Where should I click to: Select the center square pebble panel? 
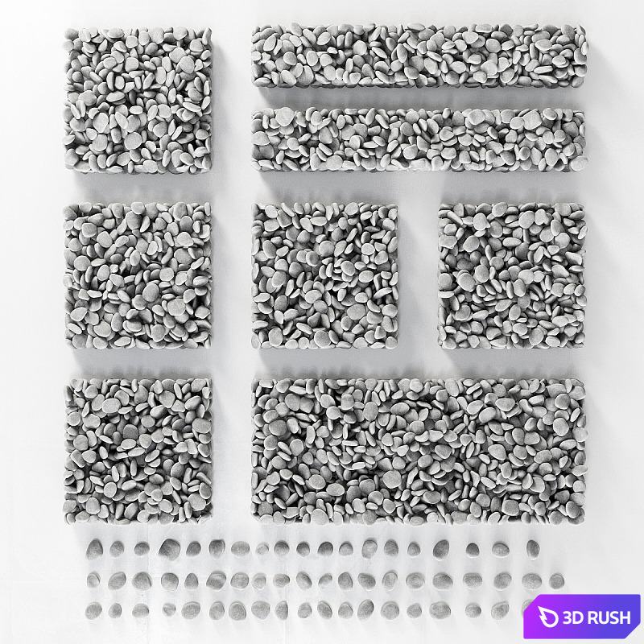click(325, 275)
